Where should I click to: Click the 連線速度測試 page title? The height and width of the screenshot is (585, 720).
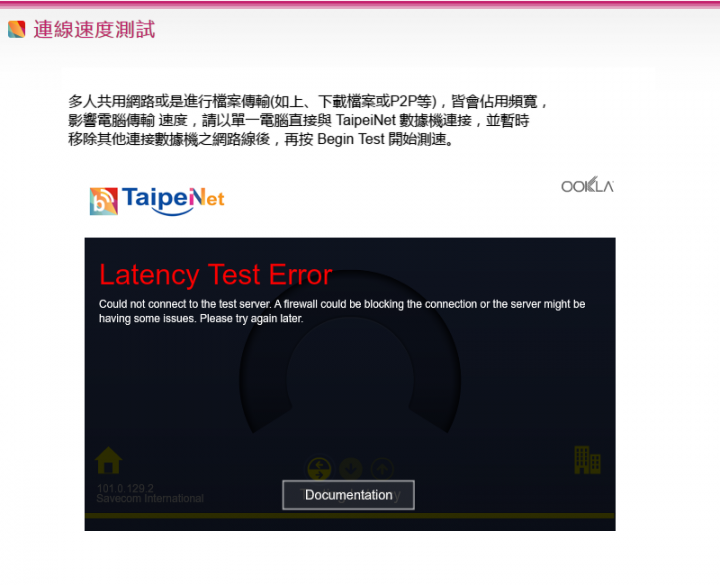94,29
